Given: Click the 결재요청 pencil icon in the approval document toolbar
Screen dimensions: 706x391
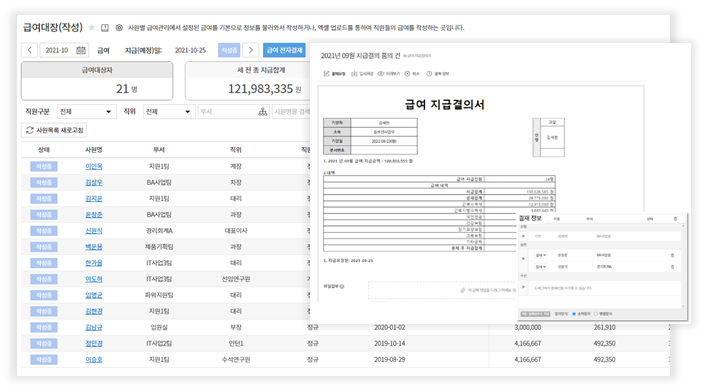Looking at the screenshot, I should tap(326, 73).
